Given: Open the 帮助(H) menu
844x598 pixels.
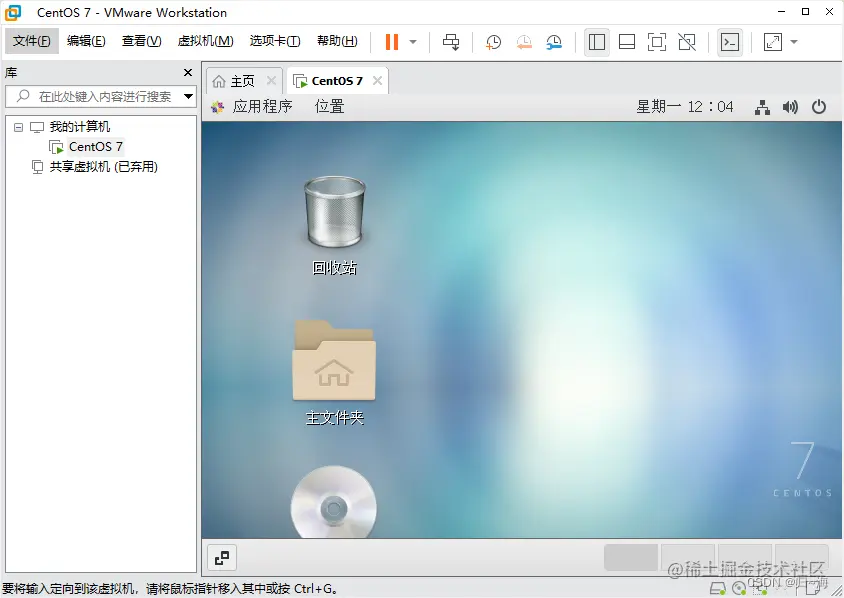Looking at the screenshot, I should (337, 41).
